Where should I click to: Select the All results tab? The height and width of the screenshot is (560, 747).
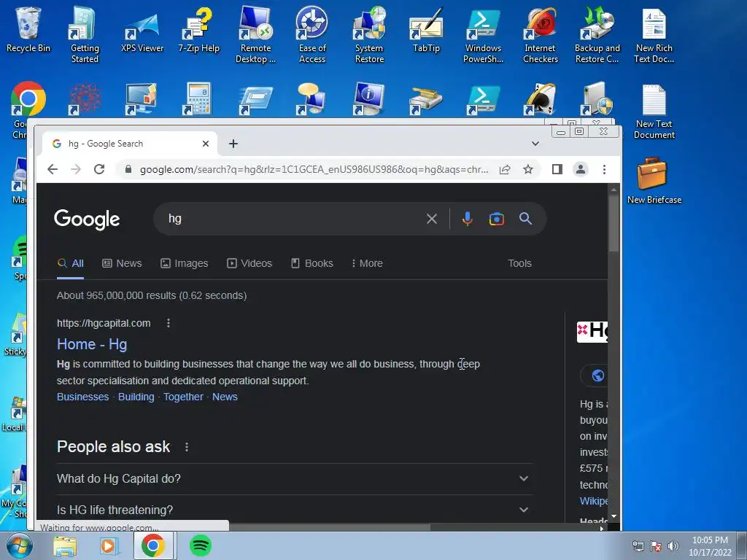[71, 263]
